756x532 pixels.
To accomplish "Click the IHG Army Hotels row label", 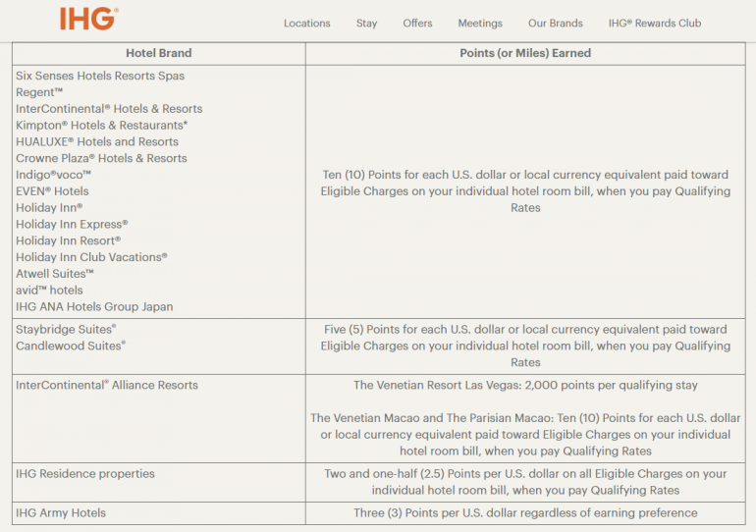I will pyautogui.click(x=61, y=512).
